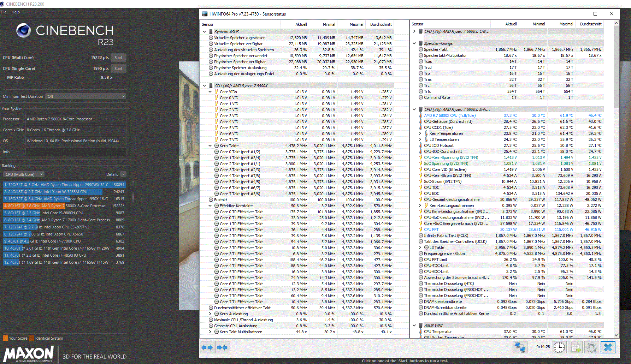Image resolution: width=631 pixels, height=364 pixels.
Task: Click the round icon beside Virtueller Speicher zugewiesen
Action: [211, 38]
